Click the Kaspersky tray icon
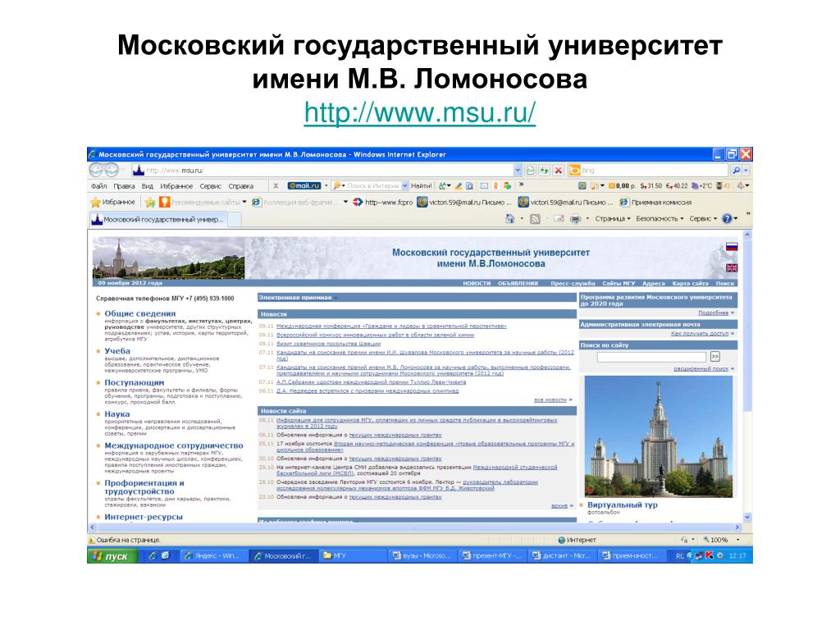The width and height of the screenshot is (840, 630). [710, 555]
